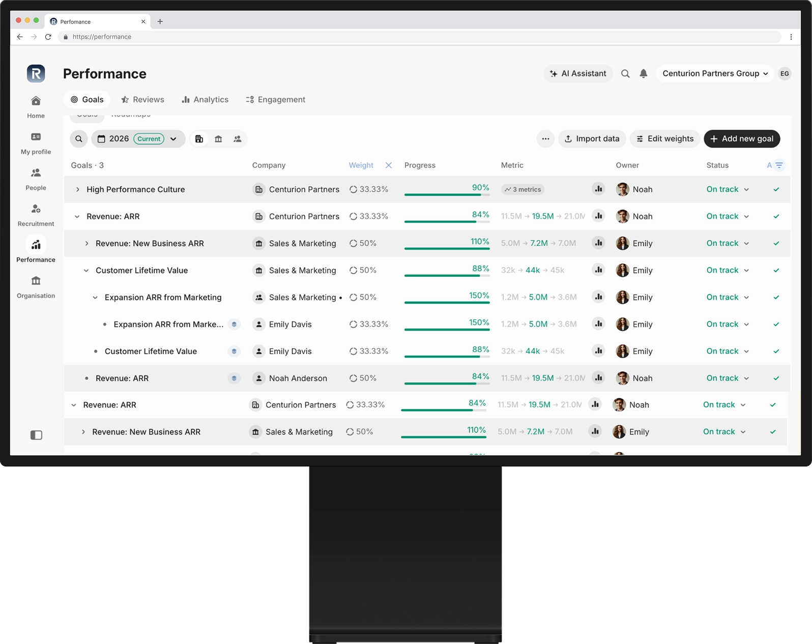This screenshot has height=644, width=812.
Task: Toggle checkmark on first Revenue: New Business ARR row
Action: (776, 243)
